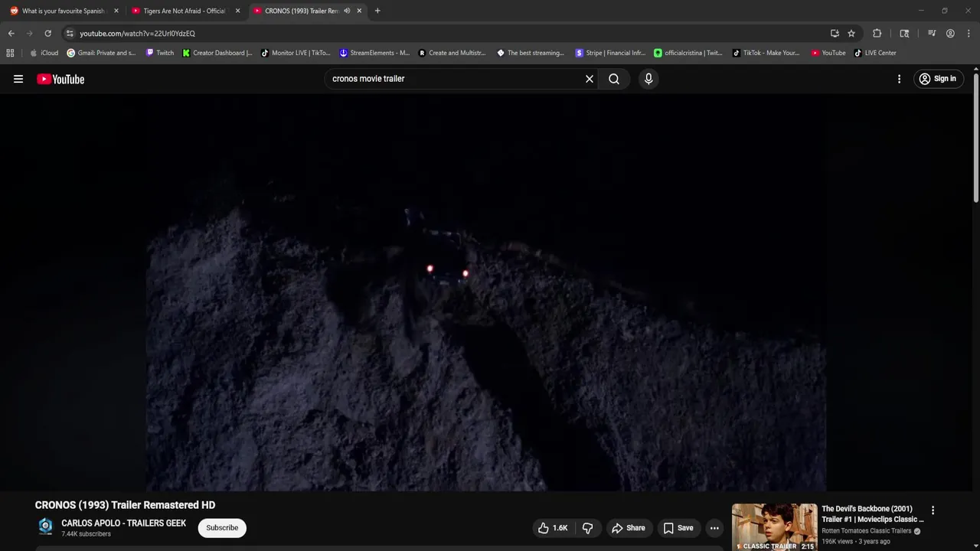This screenshot has width=980, height=551.
Task: Bookmark this page with star icon
Action: tap(851, 34)
